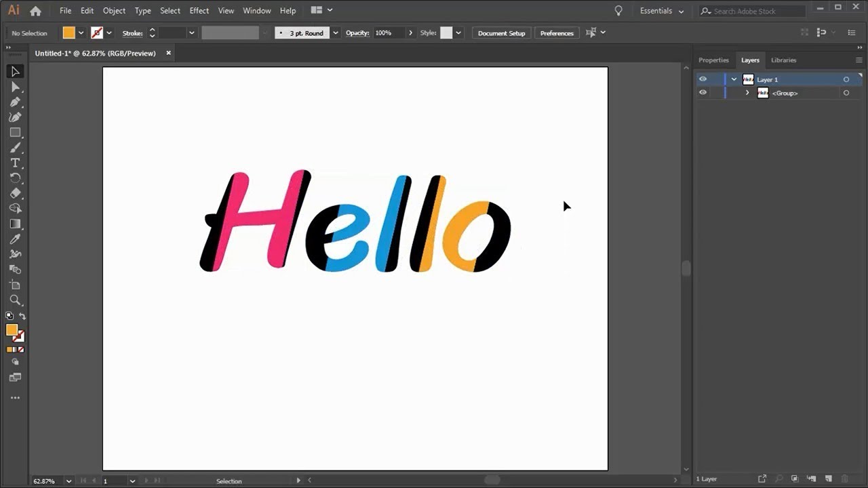Click Opacity label link

point(357,33)
